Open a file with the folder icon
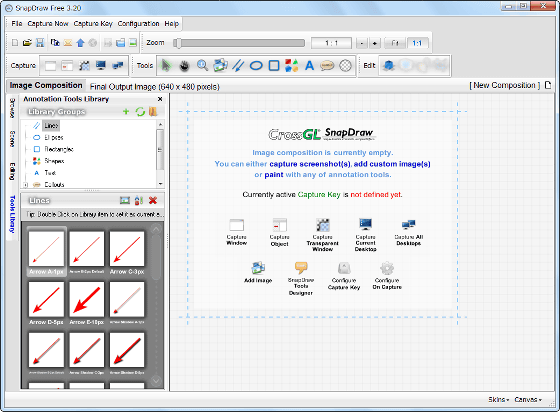 pos(27,43)
